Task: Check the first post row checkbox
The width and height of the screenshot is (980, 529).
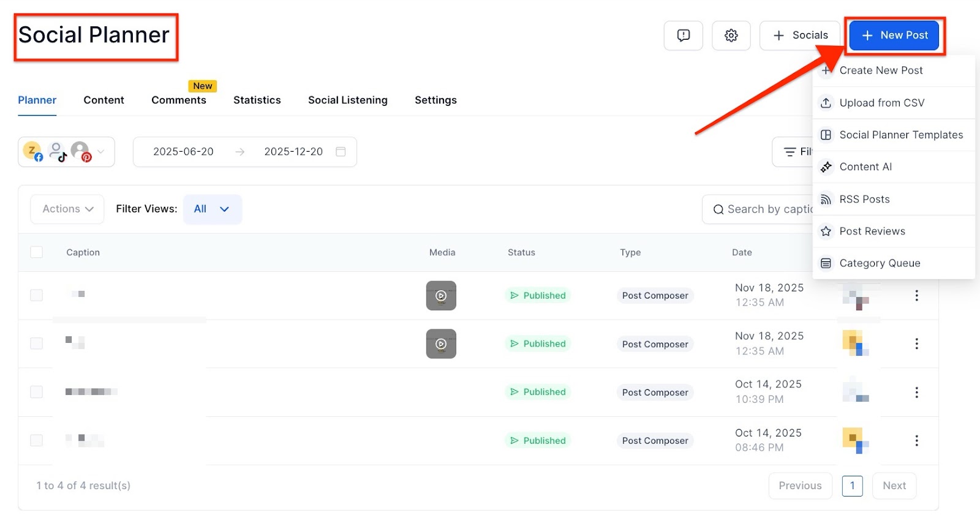Action: (x=37, y=296)
